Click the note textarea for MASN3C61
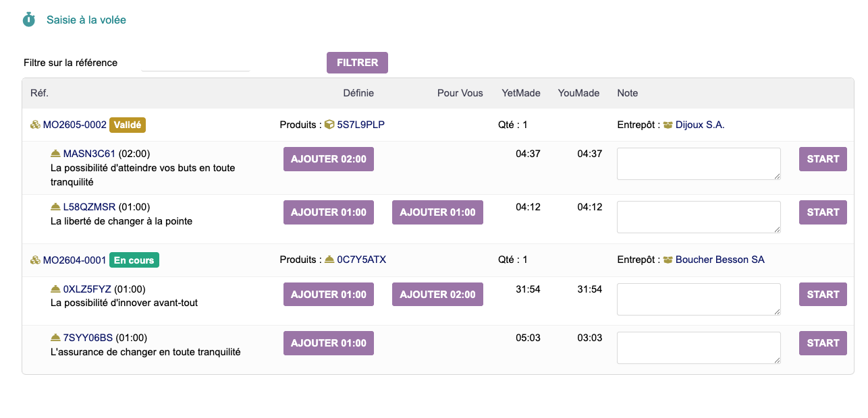Screen dimensions: 868x418 [699, 164]
